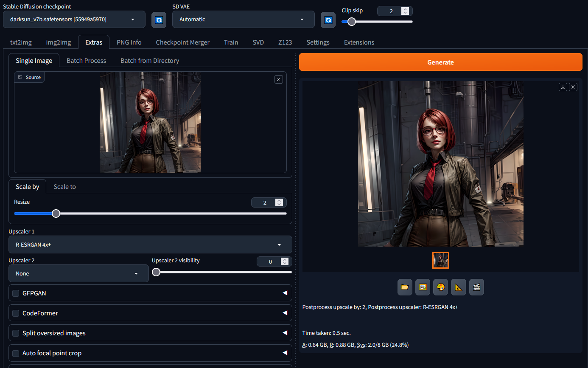588x368 pixels.
Task: Open the Upscaler 2 dropdown
Action: (78, 274)
